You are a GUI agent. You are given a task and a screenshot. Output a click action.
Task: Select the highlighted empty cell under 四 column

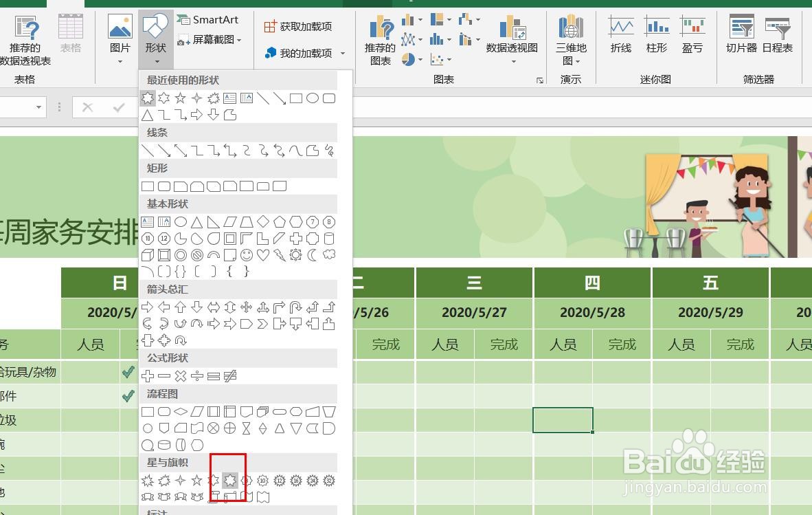point(563,419)
